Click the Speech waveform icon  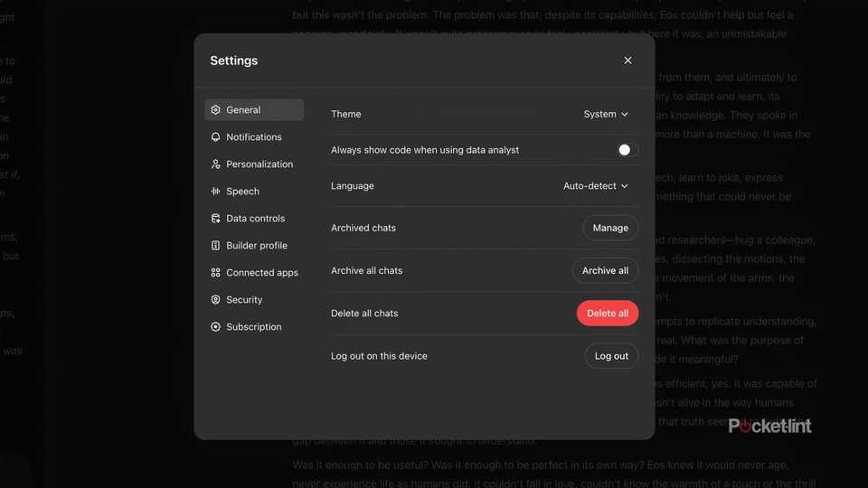[215, 192]
